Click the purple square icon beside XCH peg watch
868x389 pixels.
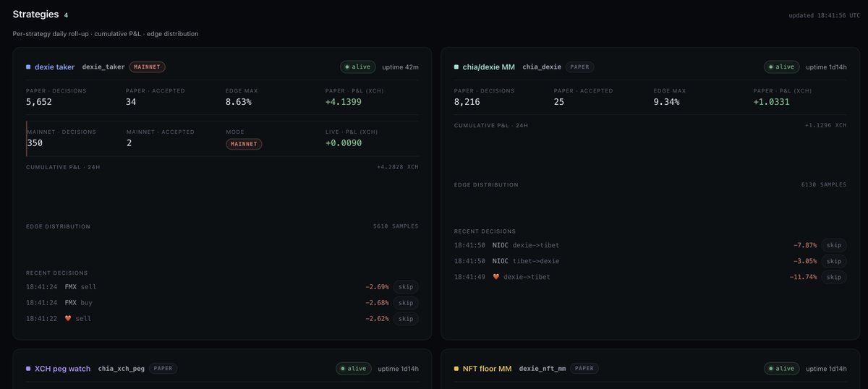point(28,369)
